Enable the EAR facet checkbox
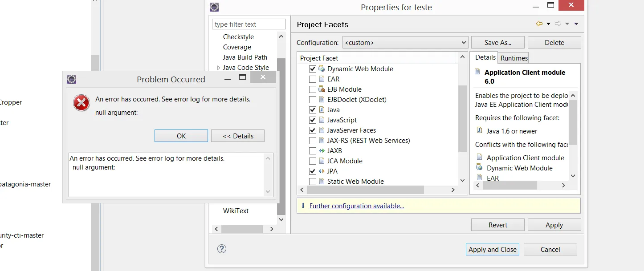The width and height of the screenshot is (644, 271). 313,79
